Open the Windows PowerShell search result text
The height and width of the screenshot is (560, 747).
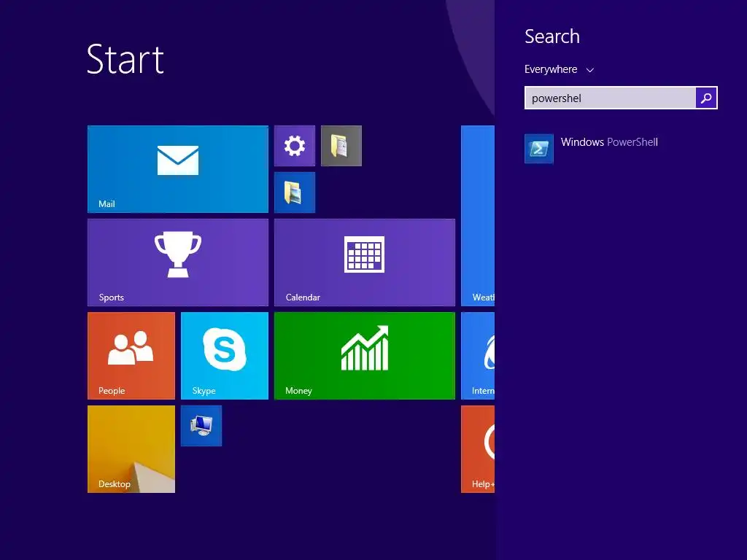[609, 142]
